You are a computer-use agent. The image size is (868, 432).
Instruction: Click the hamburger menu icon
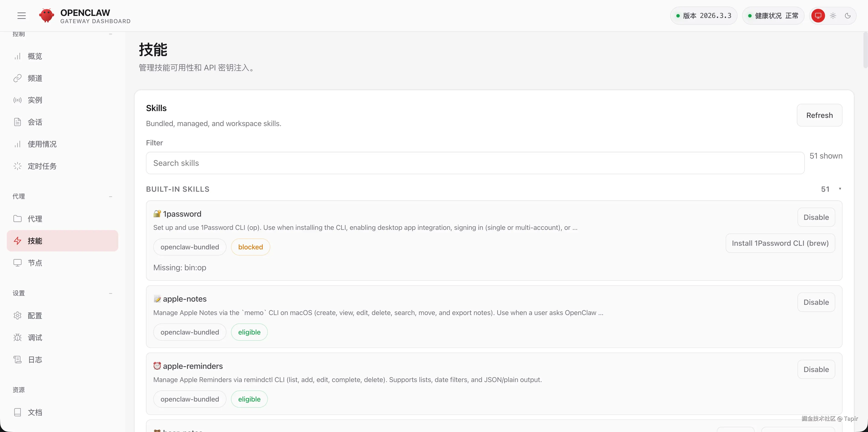[22, 15]
